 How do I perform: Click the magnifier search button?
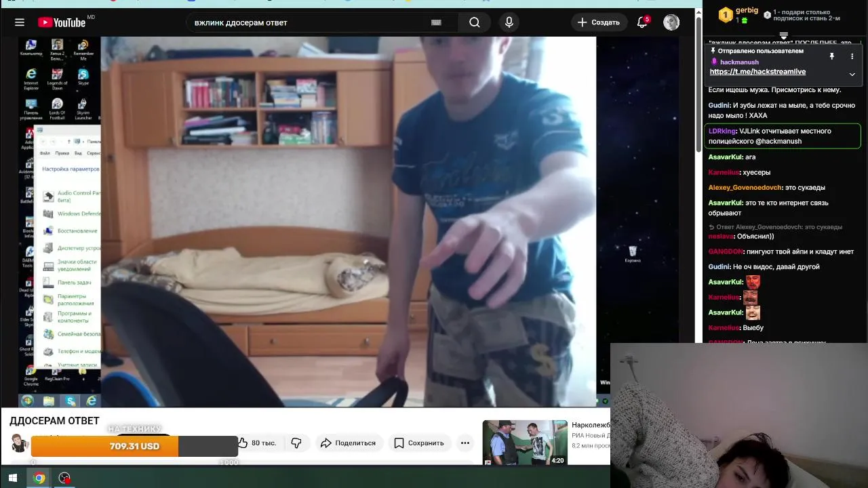pyautogui.click(x=475, y=22)
